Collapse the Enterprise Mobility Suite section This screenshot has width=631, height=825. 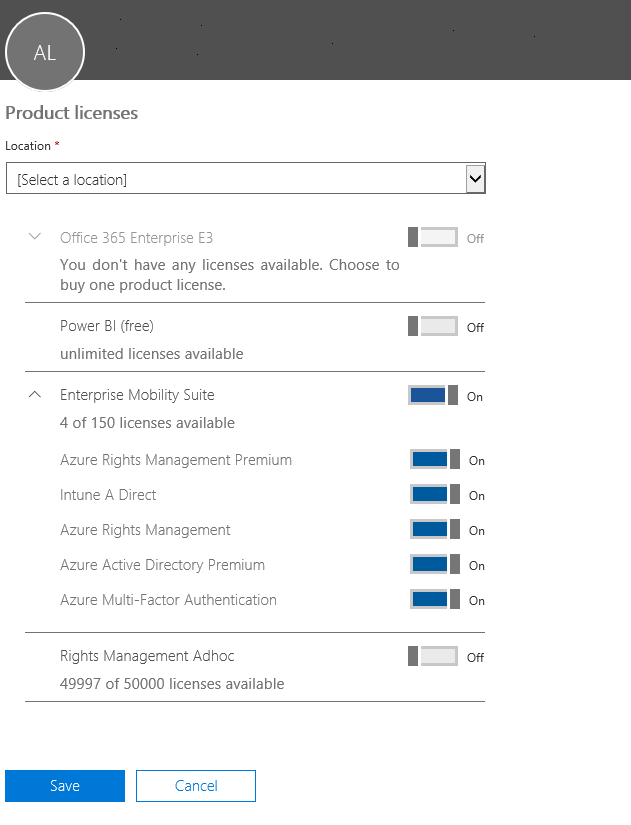[x=35, y=394]
